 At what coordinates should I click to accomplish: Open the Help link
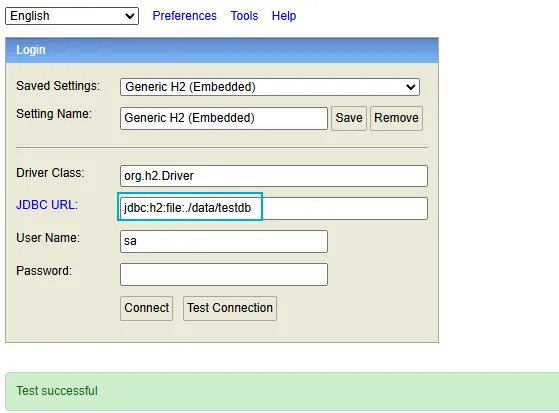click(x=284, y=16)
